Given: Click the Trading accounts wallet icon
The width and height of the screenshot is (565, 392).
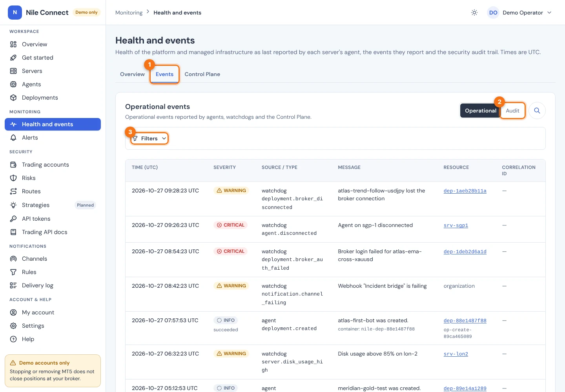Looking at the screenshot, I should pyautogui.click(x=13, y=165).
